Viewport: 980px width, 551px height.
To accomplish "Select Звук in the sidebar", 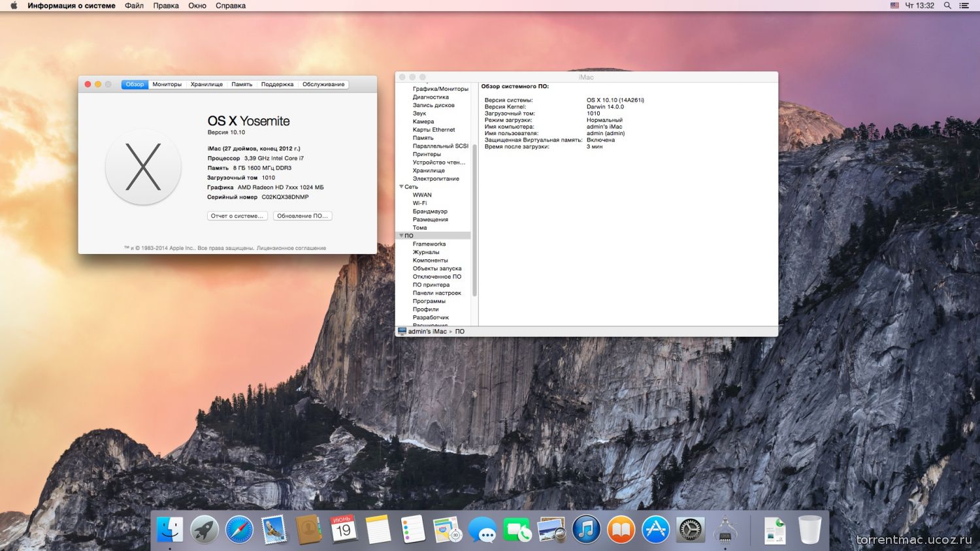I will point(419,114).
